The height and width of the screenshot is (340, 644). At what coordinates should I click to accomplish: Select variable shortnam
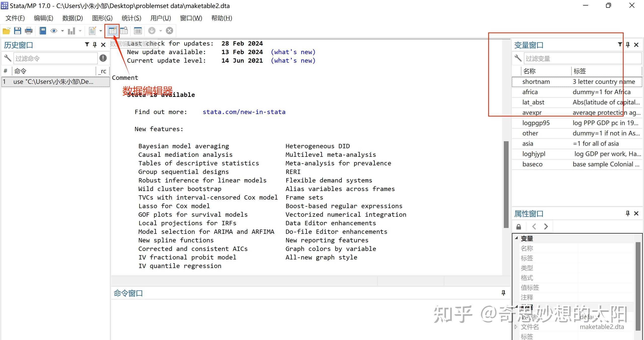point(577,82)
